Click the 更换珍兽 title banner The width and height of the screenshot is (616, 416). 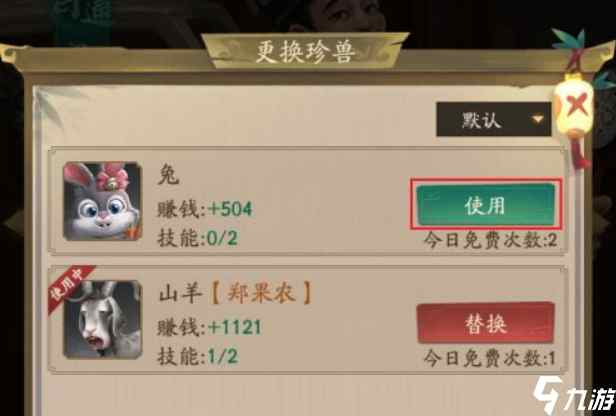coord(305,51)
